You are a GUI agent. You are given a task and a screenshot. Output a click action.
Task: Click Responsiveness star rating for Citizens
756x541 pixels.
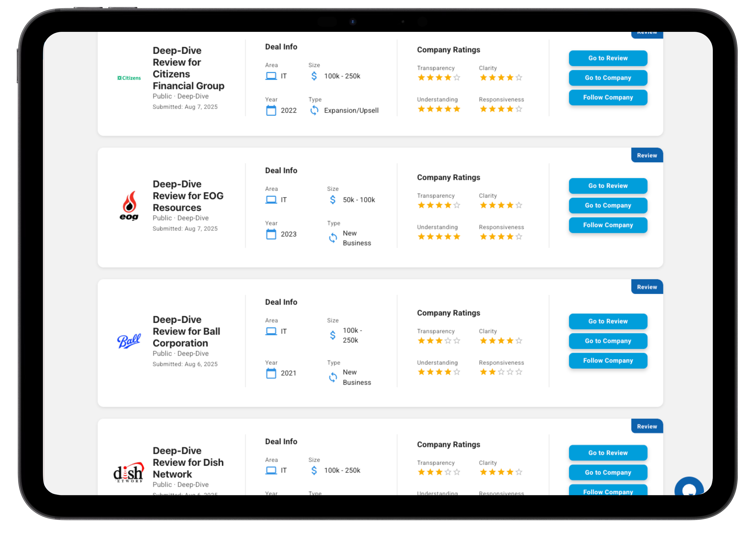click(501, 109)
